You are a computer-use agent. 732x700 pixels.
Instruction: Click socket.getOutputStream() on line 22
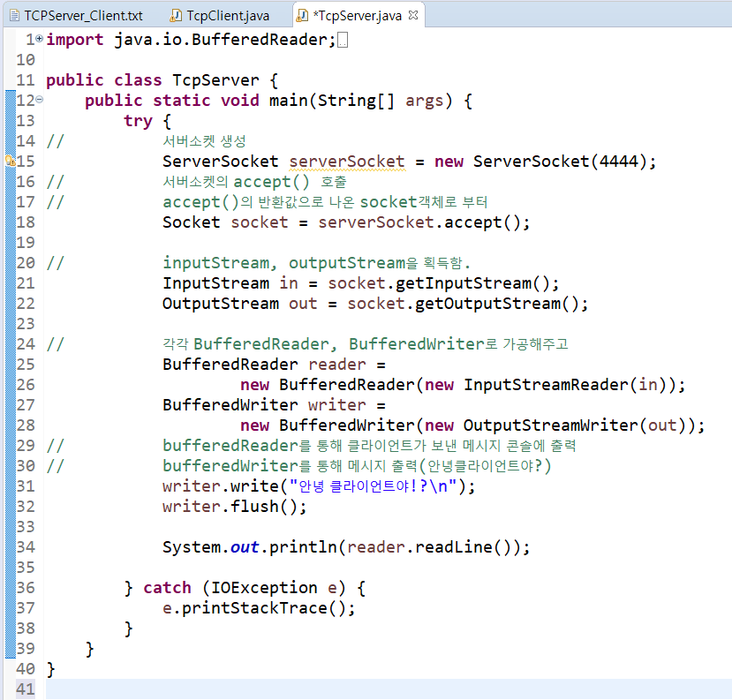(463, 304)
